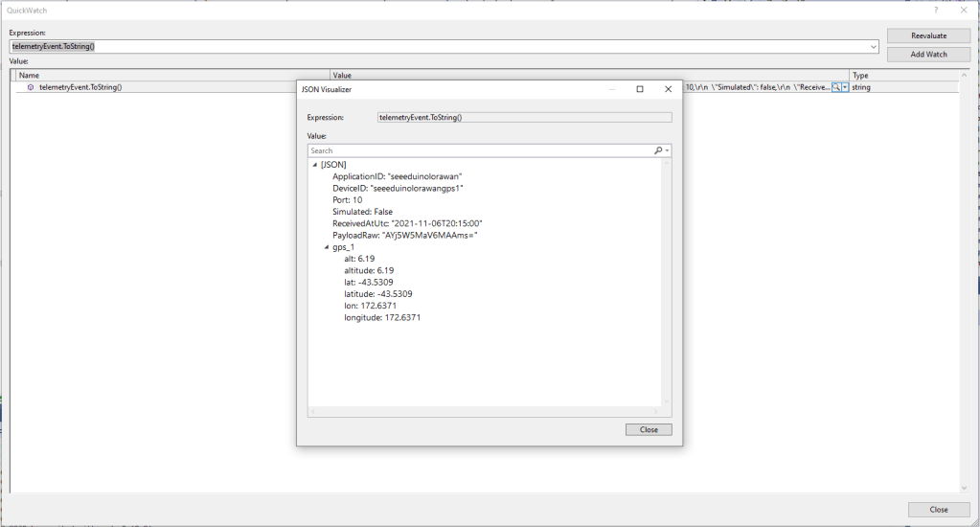
Task: Click the magnifier visualizer icon in the Value column
Action: tap(836, 87)
